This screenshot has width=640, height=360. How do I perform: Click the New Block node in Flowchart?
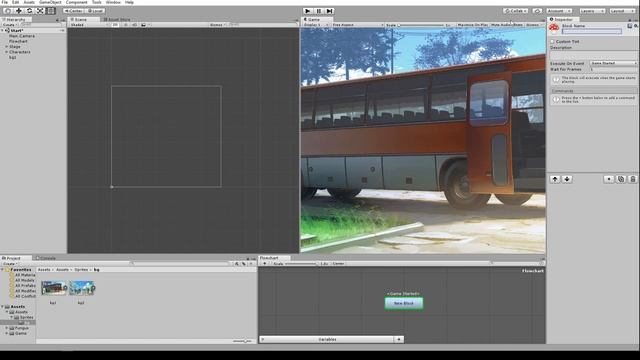(404, 303)
